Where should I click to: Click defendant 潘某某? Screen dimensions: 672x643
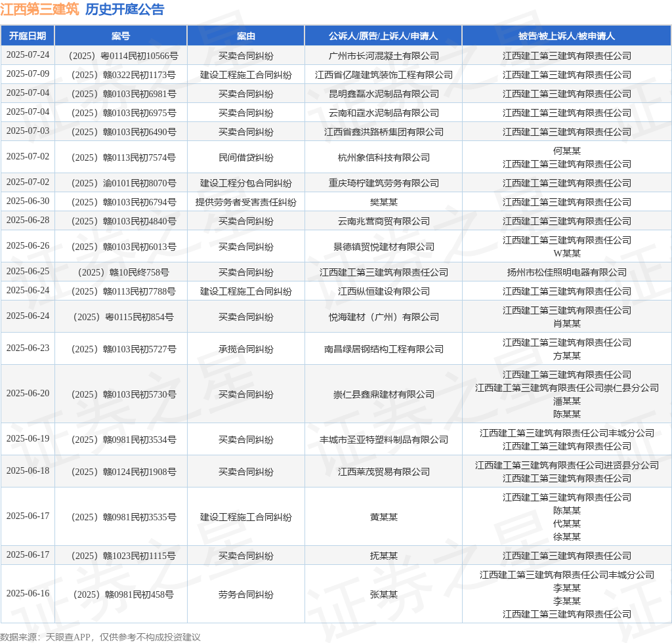tap(566, 401)
